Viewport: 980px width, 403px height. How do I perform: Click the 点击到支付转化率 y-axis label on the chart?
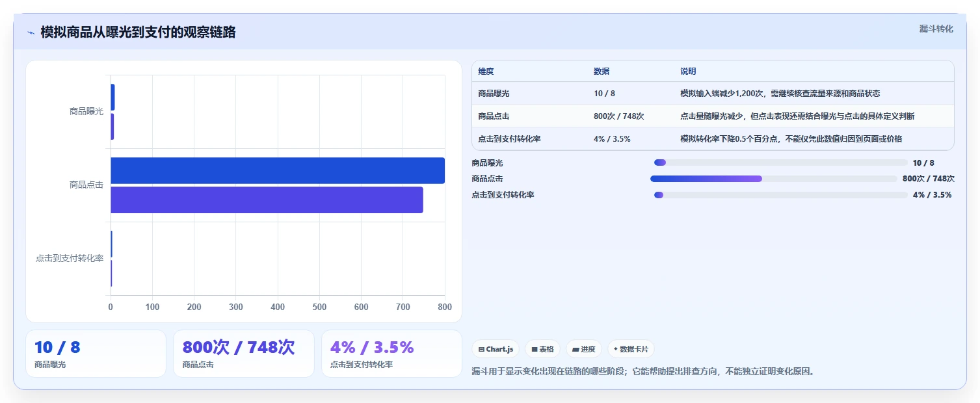[70, 259]
